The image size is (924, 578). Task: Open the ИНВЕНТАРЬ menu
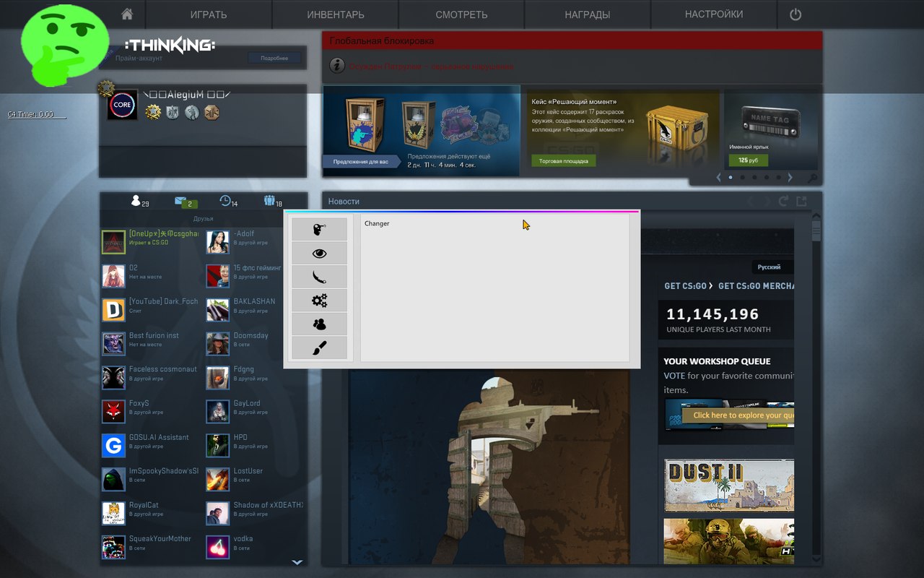pyautogui.click(x=336, y=14)
